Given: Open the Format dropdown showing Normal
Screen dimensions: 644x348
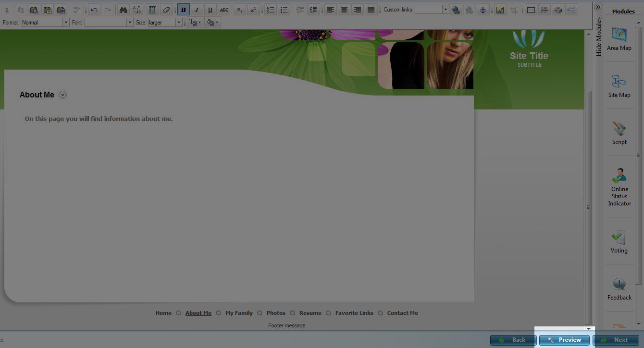Looking at the screenshot, I should pos(45,23).
